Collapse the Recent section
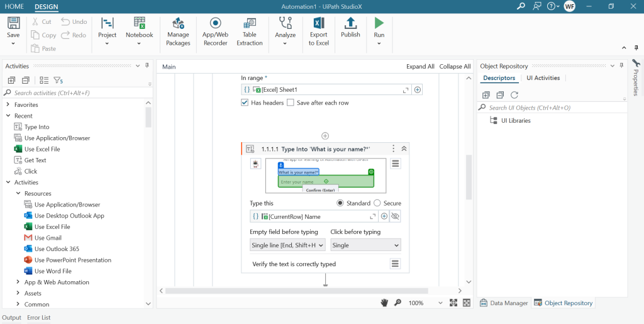 [8, 116]
